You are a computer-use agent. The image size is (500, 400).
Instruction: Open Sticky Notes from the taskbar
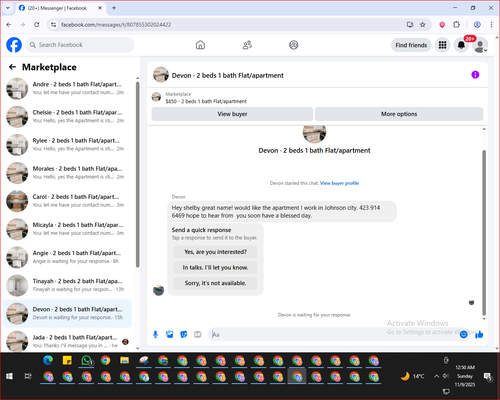(67, 360)
